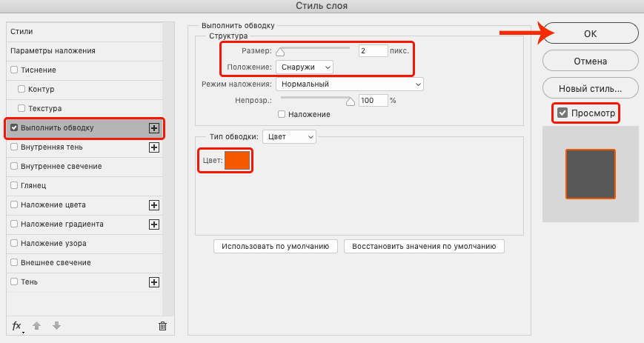The height and width of the screenshot is (343, 644).
Task: Click the Непрозр. percent value field
Action: 373,101
